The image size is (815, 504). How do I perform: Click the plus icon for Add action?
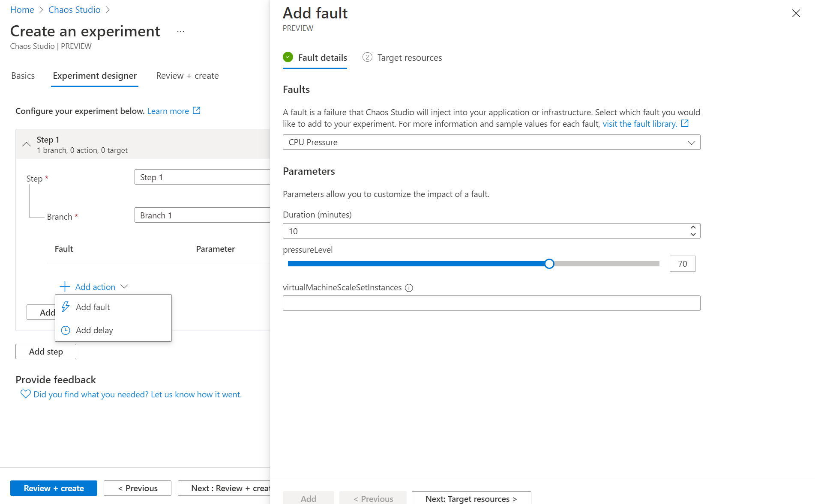pos(65,286)
